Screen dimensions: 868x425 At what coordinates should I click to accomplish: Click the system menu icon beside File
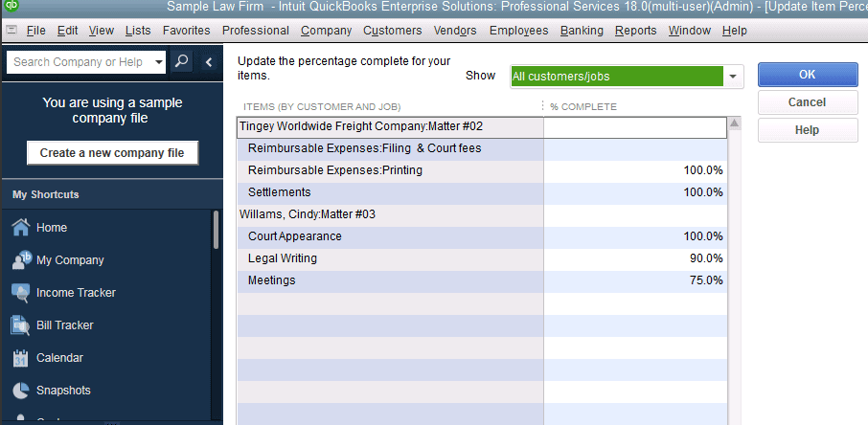pos(11,30)
